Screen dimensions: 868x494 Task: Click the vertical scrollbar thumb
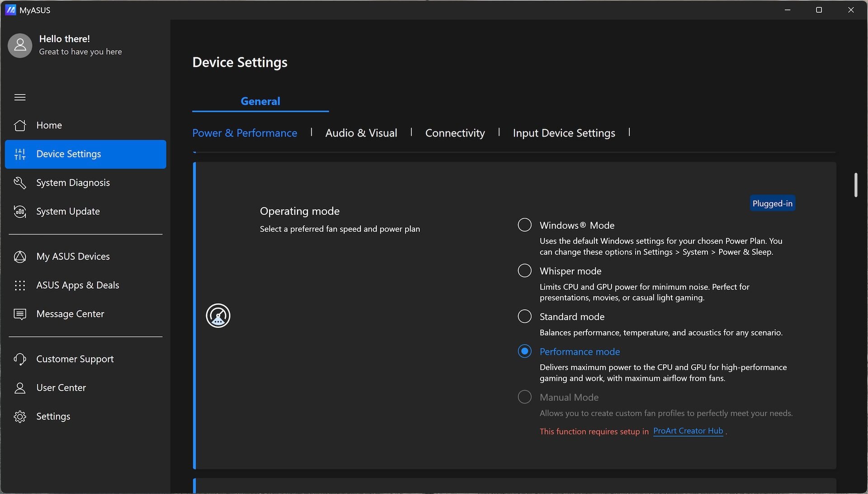[x=856, y=185]
